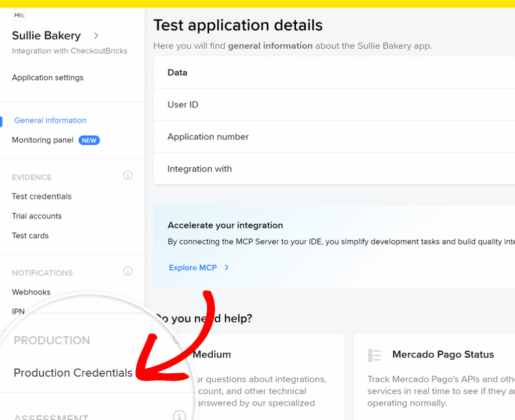Viewport: 515px width, 420px height.
Task: Open Production Credentials in sidebar
Action: [x=73, y=373]
